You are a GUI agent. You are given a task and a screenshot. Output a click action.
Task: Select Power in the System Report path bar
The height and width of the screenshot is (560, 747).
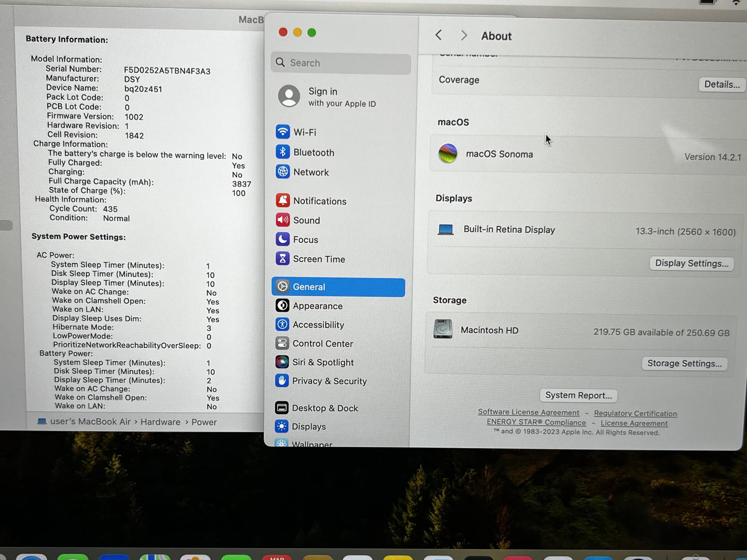(x=204, y=422)
